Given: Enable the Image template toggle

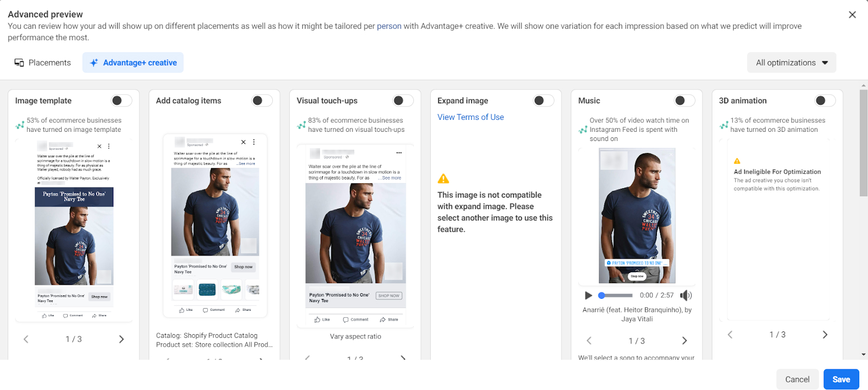Looking at the screenshot, I should click(122, 100).
